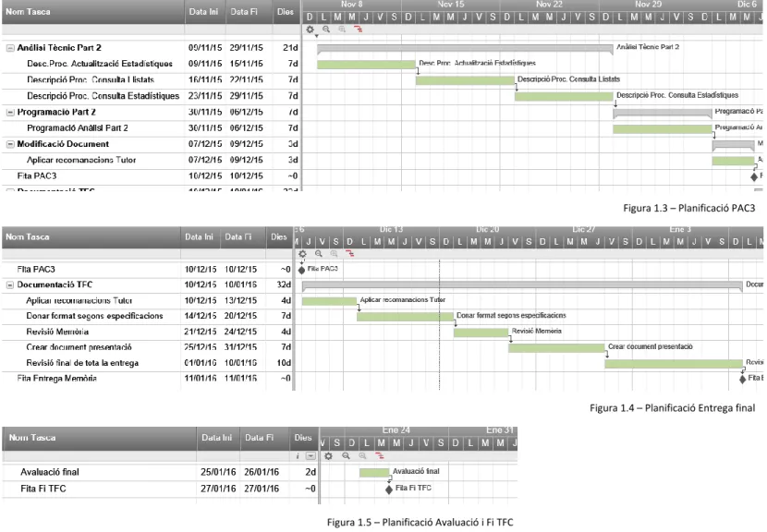Image resolution: width=767 pixels, height=532 pixels.
Task: Click Fita PAC3 milestone diamond in Entrega final chart
Action: pyautogui.click(x=302, y=270)
